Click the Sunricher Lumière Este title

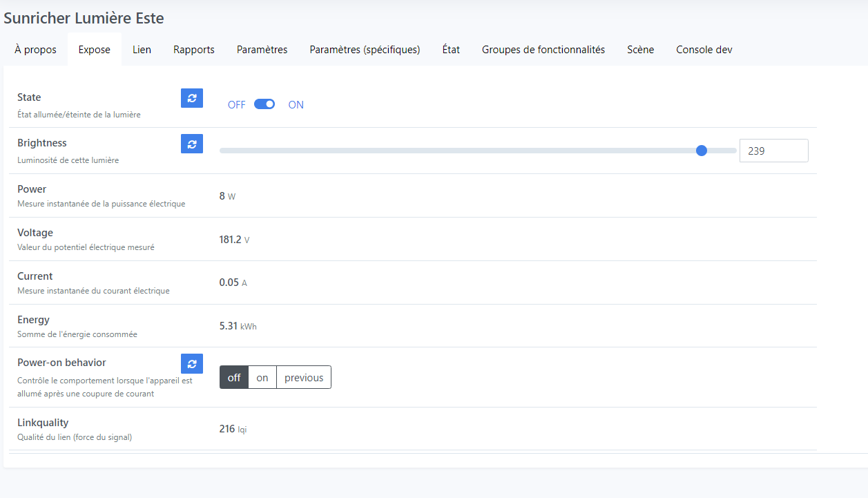pyautogui.click(x=84, y=18)
